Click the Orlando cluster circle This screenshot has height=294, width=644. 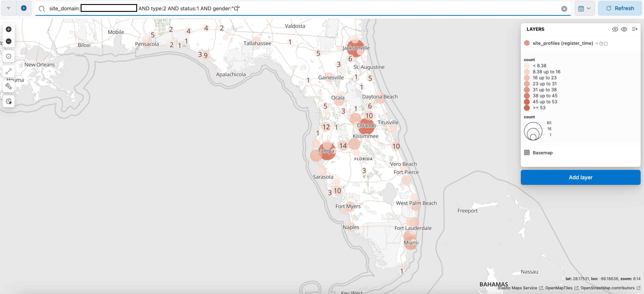367,126
